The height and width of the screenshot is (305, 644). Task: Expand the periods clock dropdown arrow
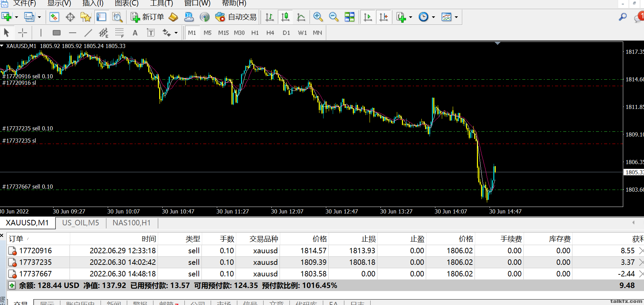coord(433,17)
